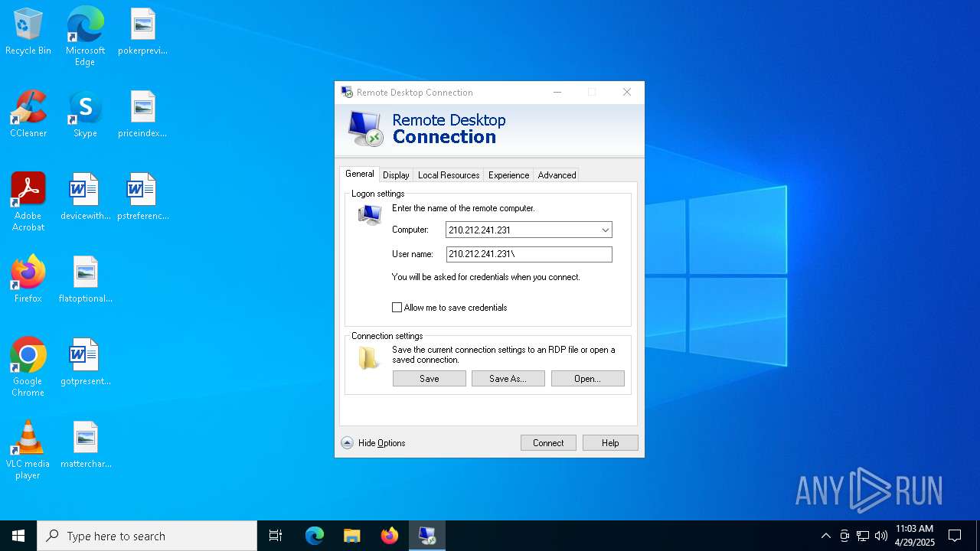Open the taskbar clock and date
Image resolution: width=980 pixels, height=551 pixels.
pos(915,536)
